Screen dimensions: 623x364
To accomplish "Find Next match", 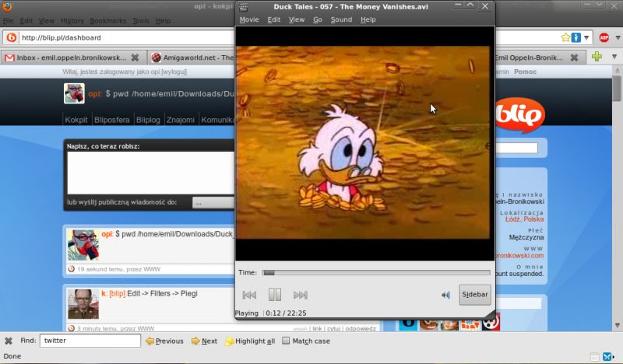I will (x=204, y=341).
